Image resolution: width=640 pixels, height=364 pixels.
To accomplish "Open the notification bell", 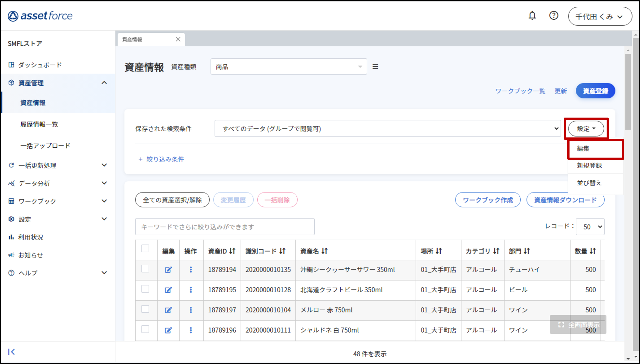I will (x=532, y=16).
